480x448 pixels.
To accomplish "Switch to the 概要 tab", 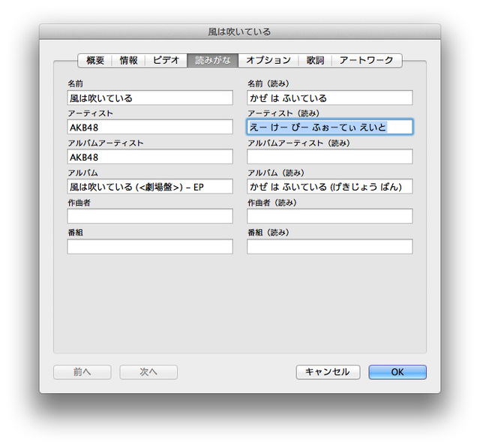I will point(95,60).
